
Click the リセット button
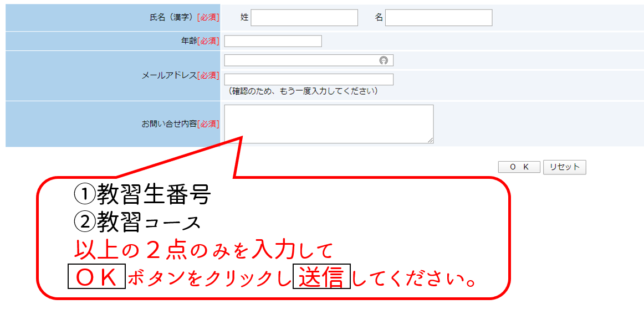click(564, 167)
